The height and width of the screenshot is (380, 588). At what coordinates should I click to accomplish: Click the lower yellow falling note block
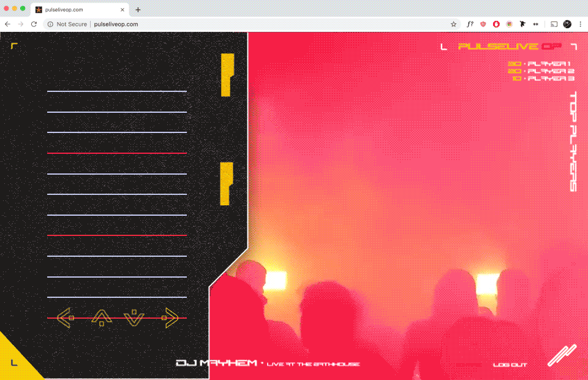tap(226, 184)
